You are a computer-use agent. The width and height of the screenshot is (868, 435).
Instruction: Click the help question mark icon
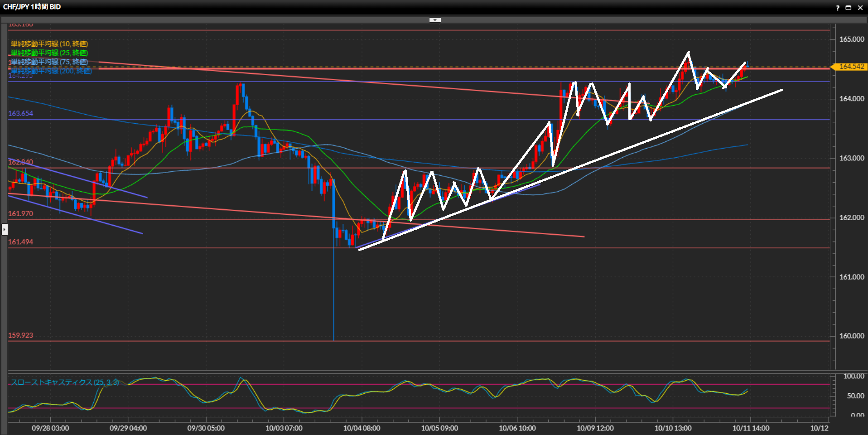click(838, 8)
